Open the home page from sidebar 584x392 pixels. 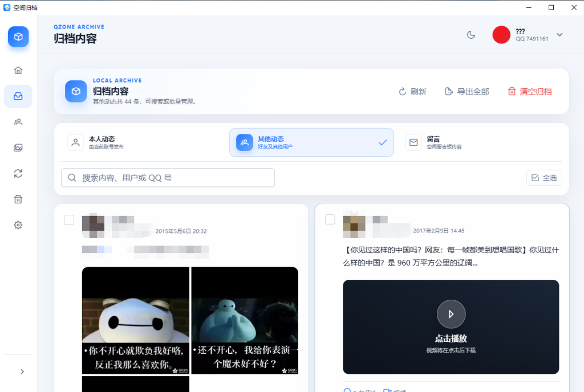tap(18, 70)
